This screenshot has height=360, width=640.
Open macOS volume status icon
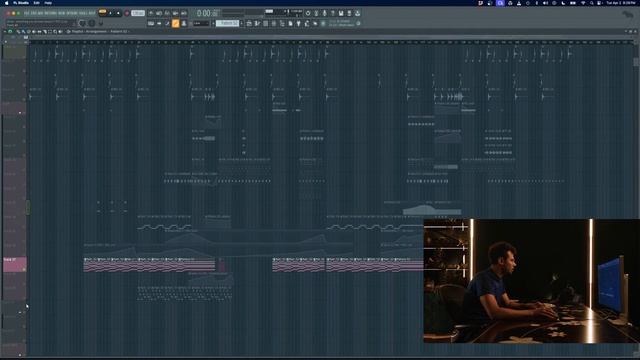point(545,3)
